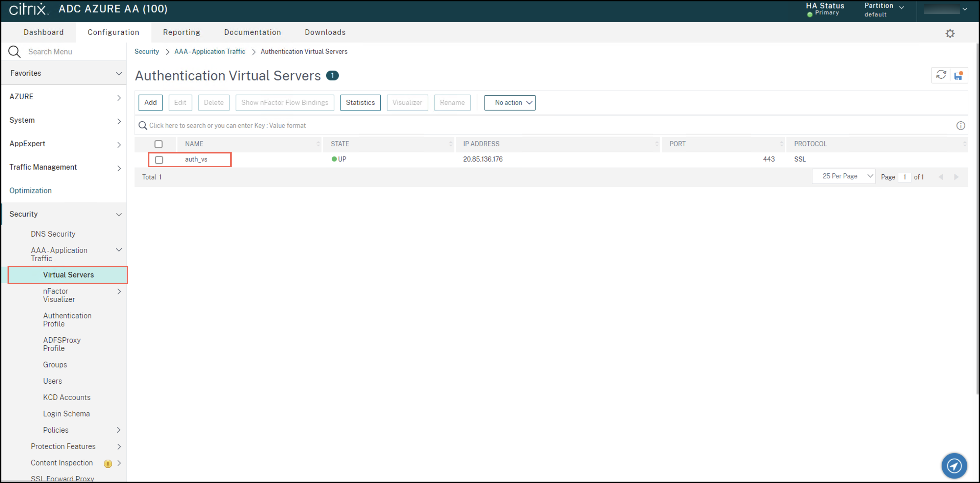
Task: Click the Add button
Action: coord(150,103)
